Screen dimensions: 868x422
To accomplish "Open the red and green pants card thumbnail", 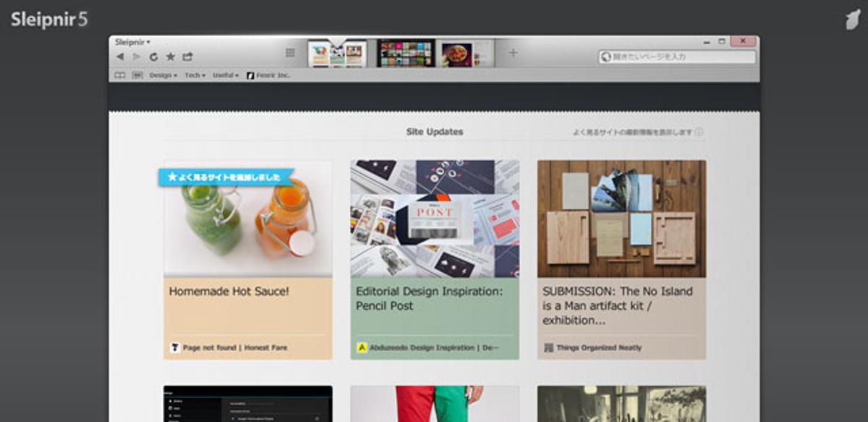I will 435,404.
